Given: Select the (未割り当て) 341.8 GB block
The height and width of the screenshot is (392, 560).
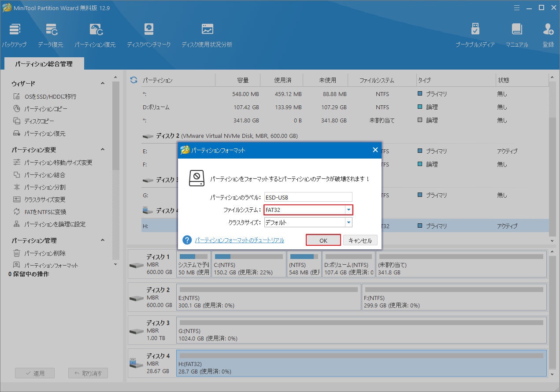Looking at the screenshot, I should (461, 264).
